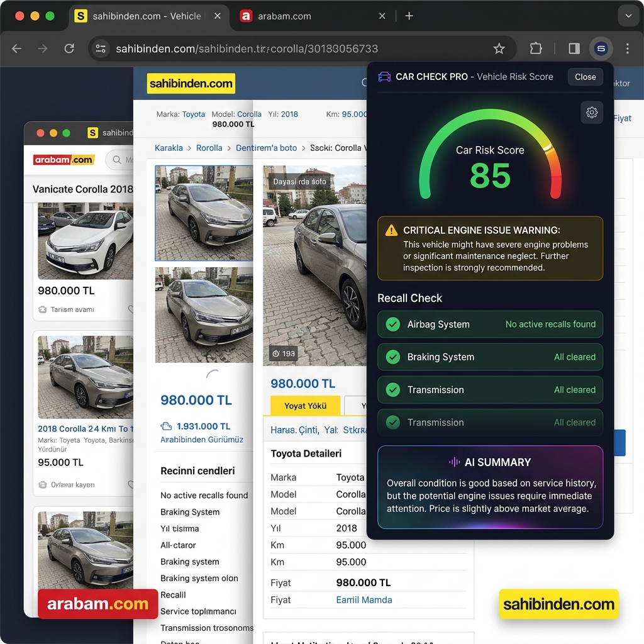Select the second Corolla gallery thumbnail
This screenshot has width=644, height=644.
(204, 315)
